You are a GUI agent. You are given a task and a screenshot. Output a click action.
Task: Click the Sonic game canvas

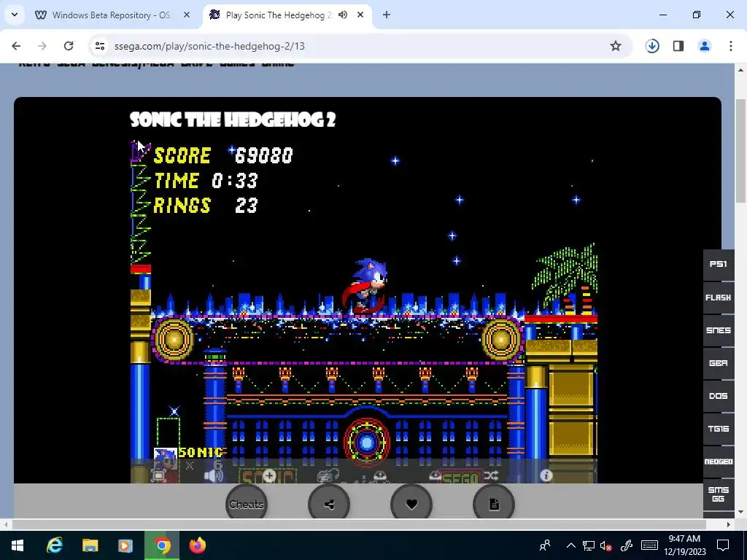pyautogui.click(x=363, y=312)
